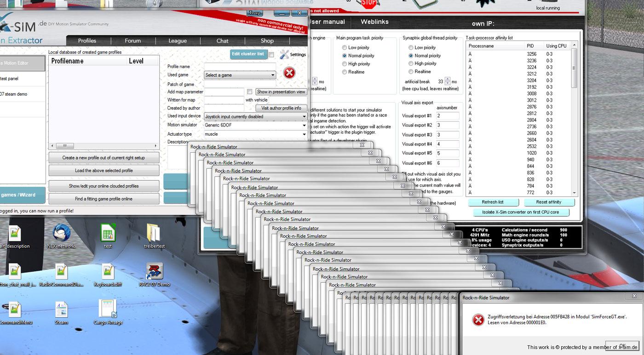Viewport: 644px width, 355px height.
Task: Select Realtime for Synaptrix global thread priority
Action: (411, 72)
